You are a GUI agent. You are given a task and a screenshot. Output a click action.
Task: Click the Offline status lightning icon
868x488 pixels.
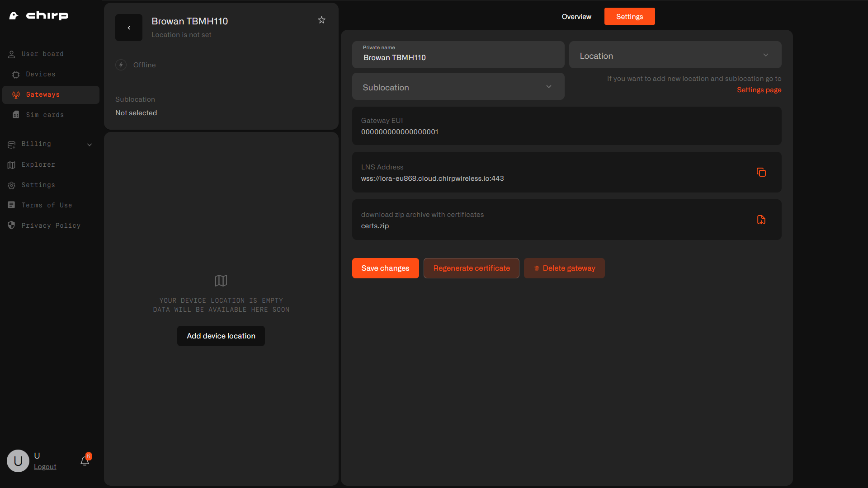[x=121, y=65]
